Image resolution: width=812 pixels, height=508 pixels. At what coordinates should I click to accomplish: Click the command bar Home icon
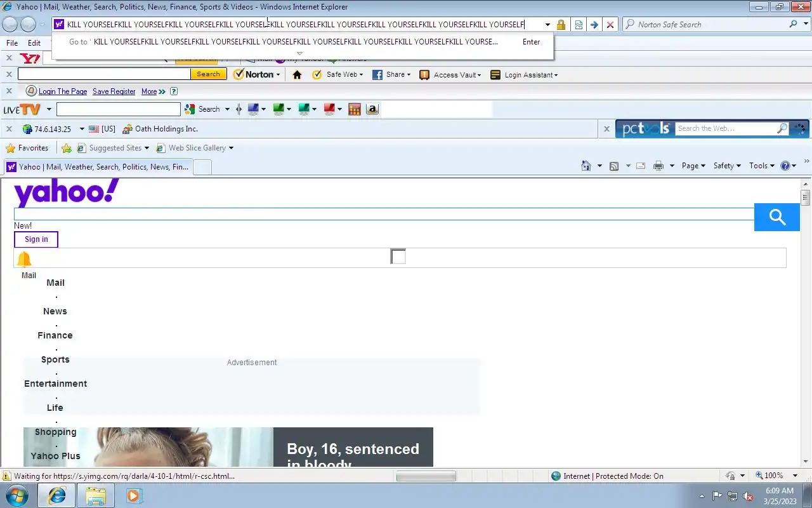pos(586,166)
